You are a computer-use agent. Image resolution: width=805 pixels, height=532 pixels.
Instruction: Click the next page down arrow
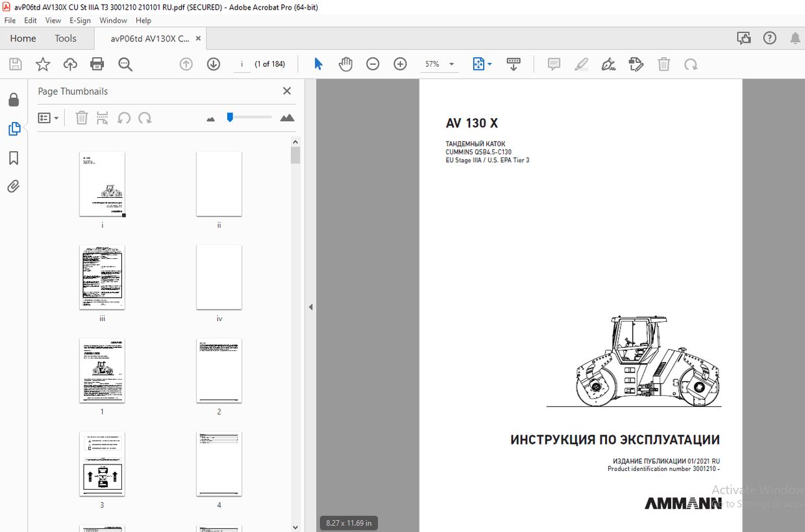pos(213,64)
